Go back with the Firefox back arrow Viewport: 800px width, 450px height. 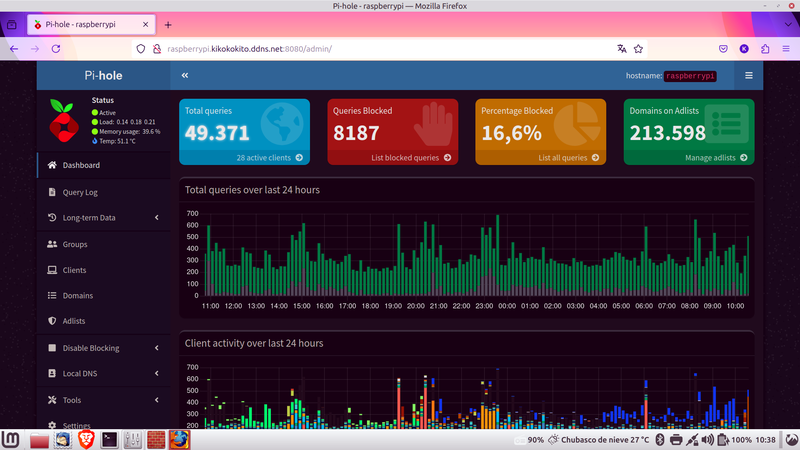(14, 49)
